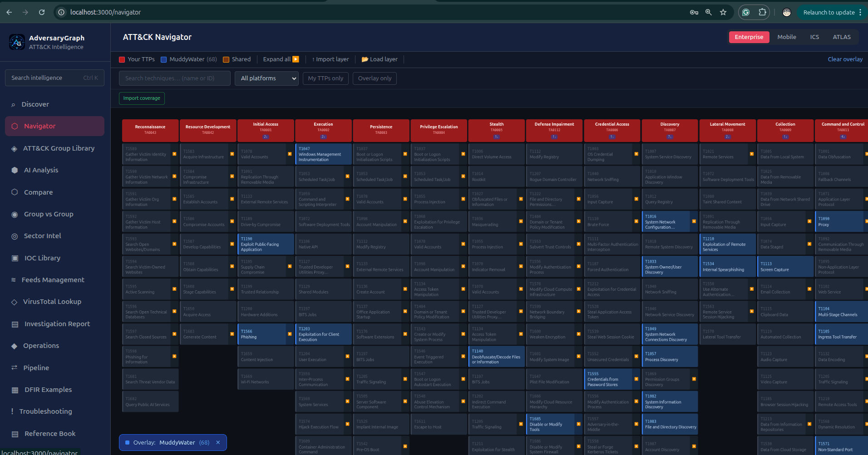Click the red Your TTPs legend swatch
Viewport: 868px width, 455px height.
pyautogui.click(x=122, y=59)
